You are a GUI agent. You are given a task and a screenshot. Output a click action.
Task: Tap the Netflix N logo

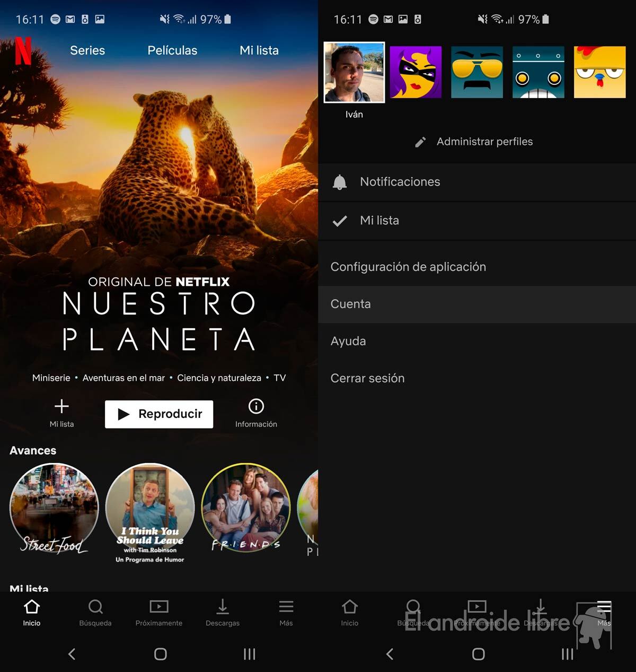coord(23,51)
